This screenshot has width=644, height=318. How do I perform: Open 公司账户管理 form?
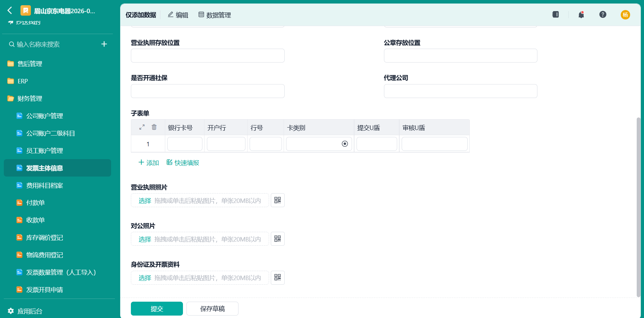(x=57, y=116)
